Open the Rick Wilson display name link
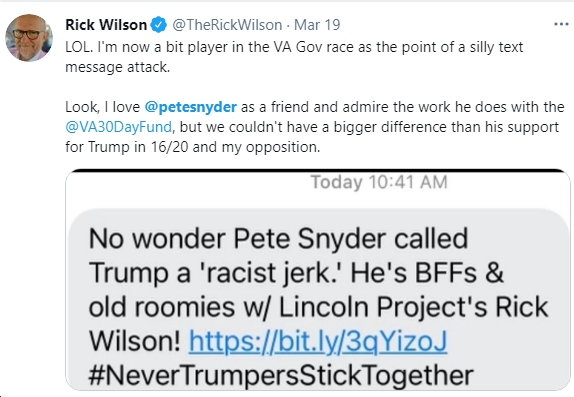574x397 pixels. point(106,25)
